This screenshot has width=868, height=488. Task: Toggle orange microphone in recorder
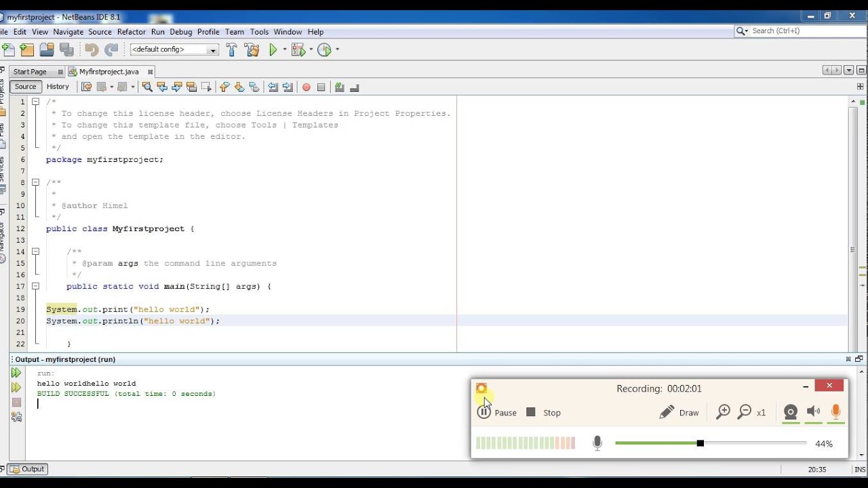click(x=835, y=411)
